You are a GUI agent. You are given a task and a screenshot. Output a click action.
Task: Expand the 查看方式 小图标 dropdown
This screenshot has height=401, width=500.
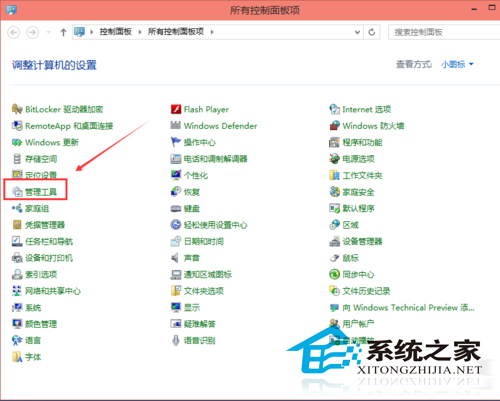click(x=457, y=64)
